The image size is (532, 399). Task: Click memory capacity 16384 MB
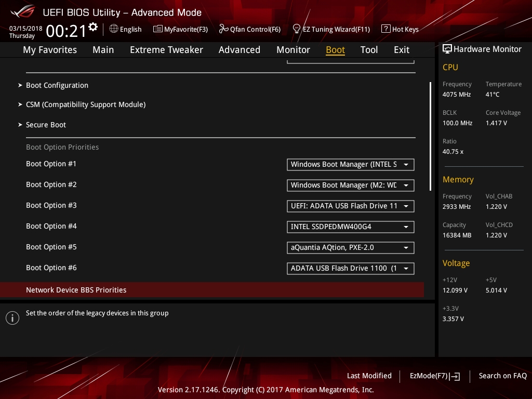click(x=457, y=235)
